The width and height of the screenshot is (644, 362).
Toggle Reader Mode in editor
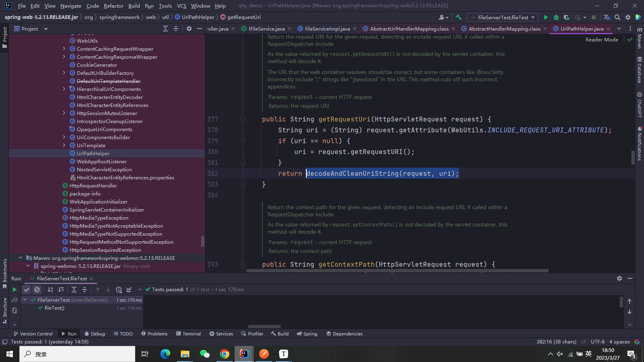(602, 39)
